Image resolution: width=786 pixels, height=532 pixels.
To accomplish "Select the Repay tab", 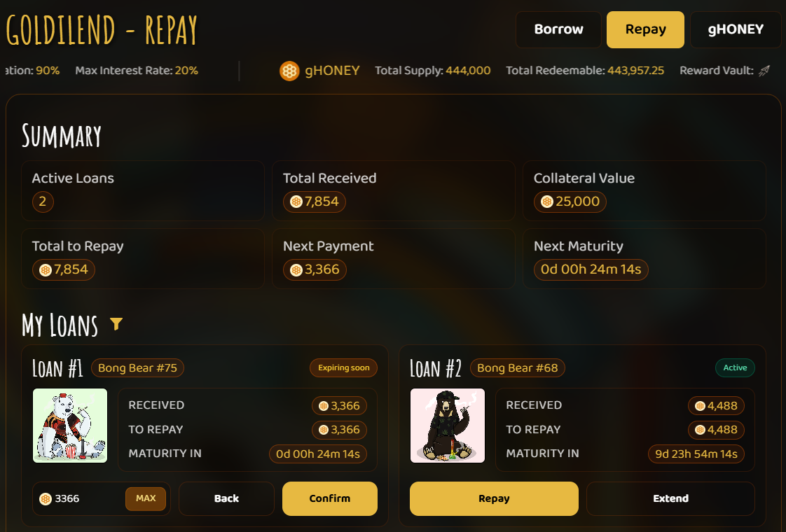I will 645,29.
